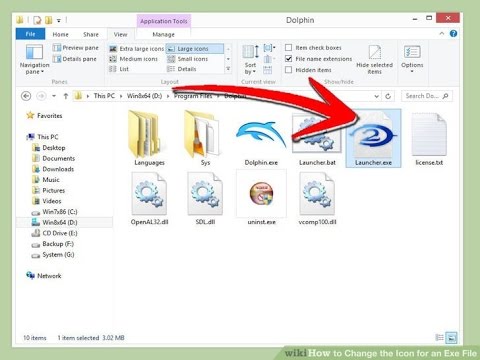Viewport: 480px width, 360px height.
Task: Select the OpenAL32.dll file
Action: (x=149, y=199)
